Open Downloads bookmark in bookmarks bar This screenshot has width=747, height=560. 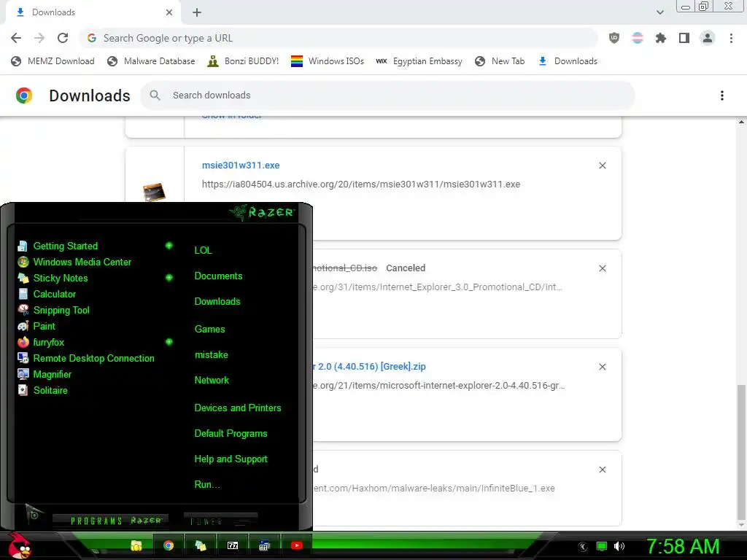568,61
